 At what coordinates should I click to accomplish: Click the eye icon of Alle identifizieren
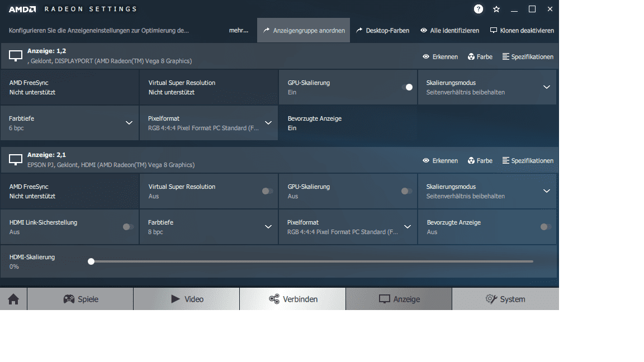423,30
